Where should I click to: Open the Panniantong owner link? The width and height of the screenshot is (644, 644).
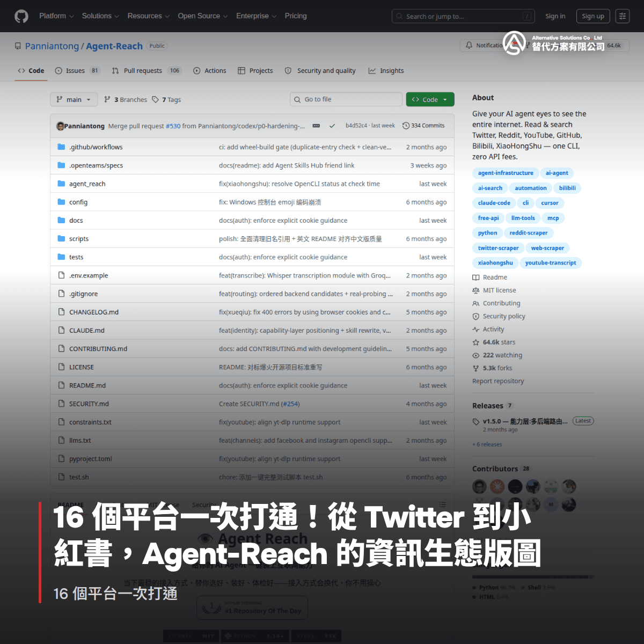(x=52, y=46)
